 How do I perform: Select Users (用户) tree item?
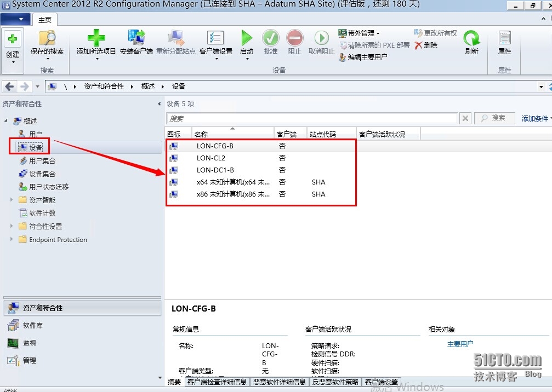(35, 134)
